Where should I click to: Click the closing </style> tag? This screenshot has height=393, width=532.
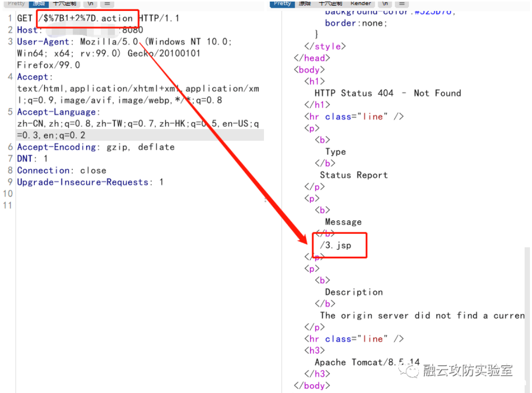point(325,46)
